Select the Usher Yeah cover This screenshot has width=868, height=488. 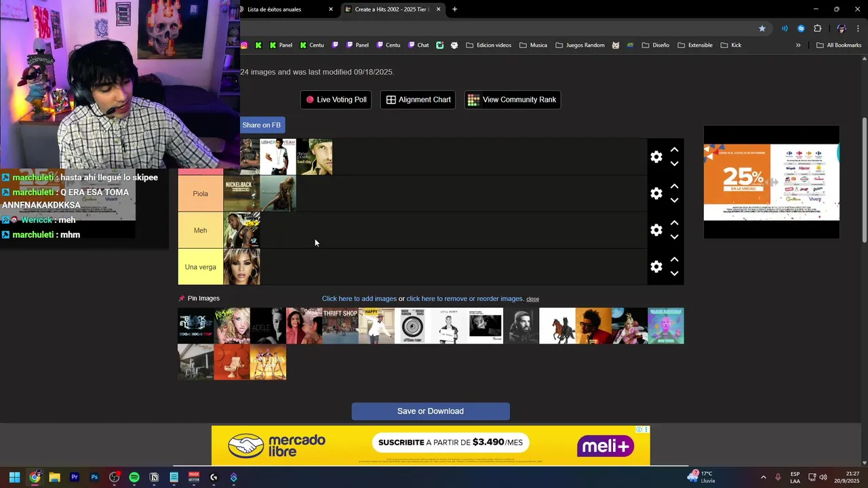pyautogui.click(x=278, y=157)
